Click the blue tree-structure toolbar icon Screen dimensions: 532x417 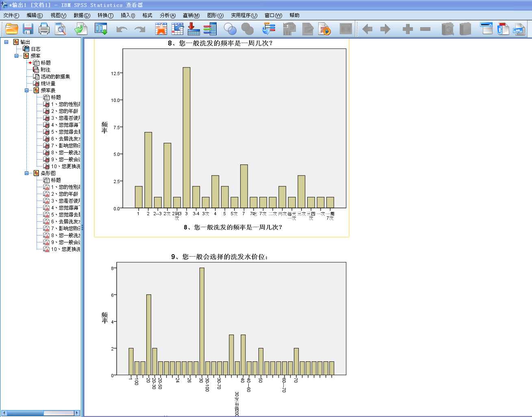pos(269,29)
